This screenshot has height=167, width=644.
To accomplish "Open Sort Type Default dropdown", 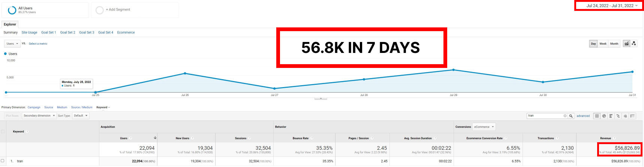I will pos(81,116).
